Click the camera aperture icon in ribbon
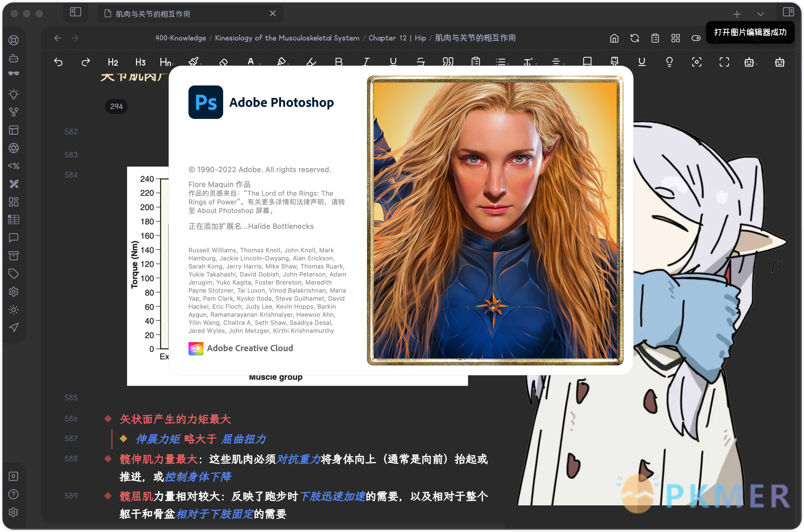Viewport: 804px width, 532px height. click(14, 148)
